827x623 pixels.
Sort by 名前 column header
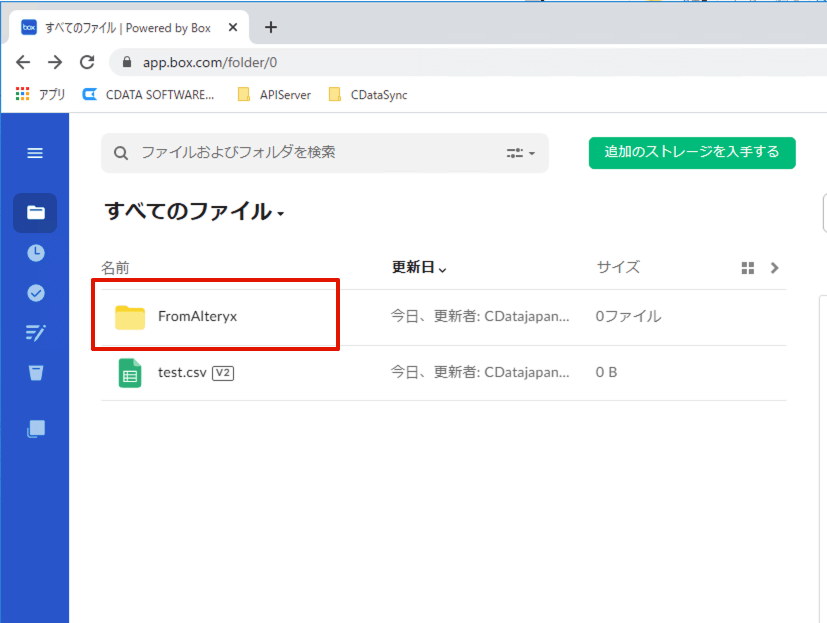click(115, 267)
